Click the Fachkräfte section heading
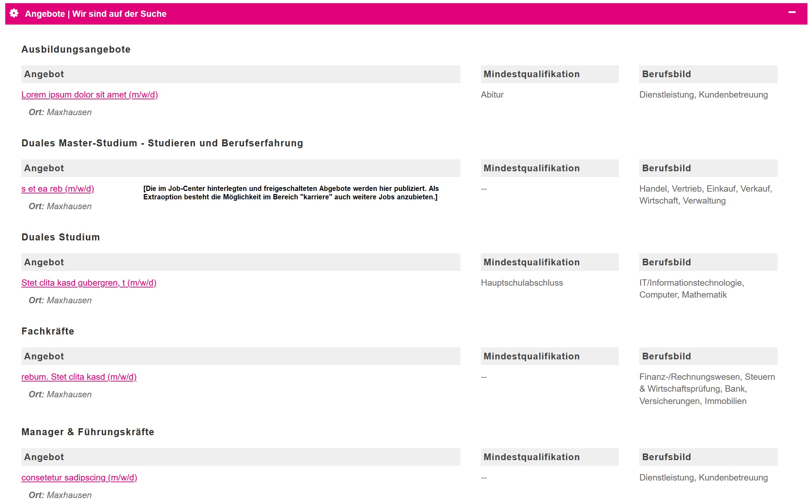The height and width of the screenshot is (504, 812). [x=48, y=331]
